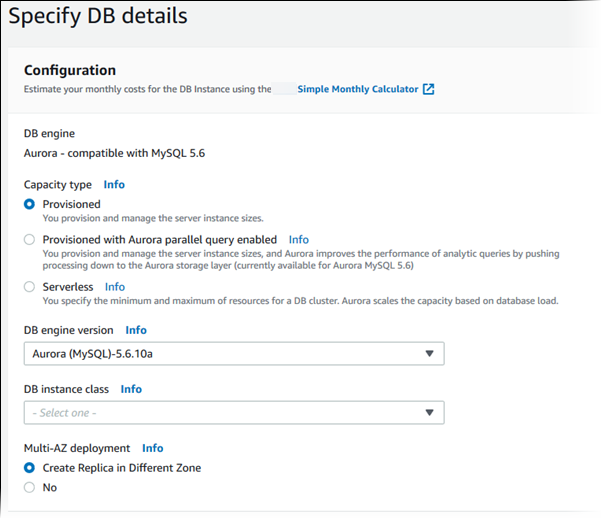Screen dimensions: 602x519
Task: Open Info link for Aurora parallel query option
Action: (x=298, y=240)
